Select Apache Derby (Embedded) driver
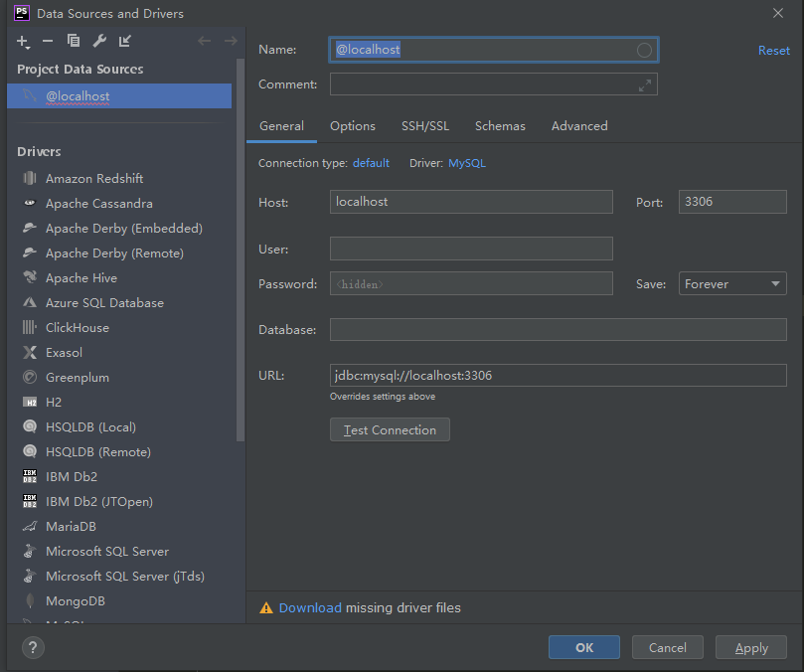This screenshot has width=804, height=672. (x=122, y=229)
